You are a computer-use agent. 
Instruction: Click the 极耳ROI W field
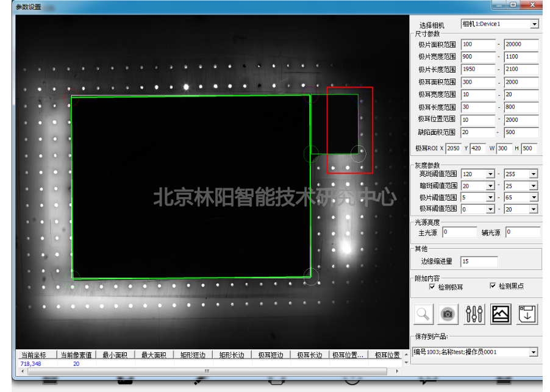[504, 148]
